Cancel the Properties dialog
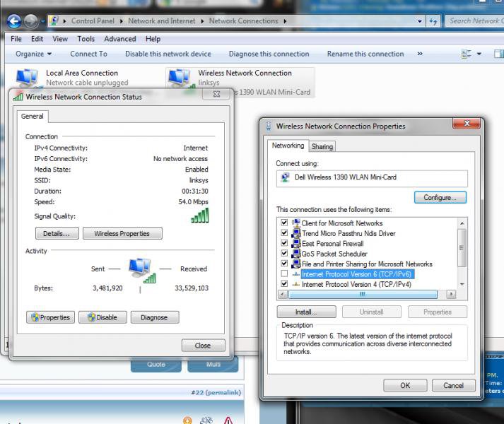Image resolution: width=504 pixels, height=424 pixels. click(454, 385)
